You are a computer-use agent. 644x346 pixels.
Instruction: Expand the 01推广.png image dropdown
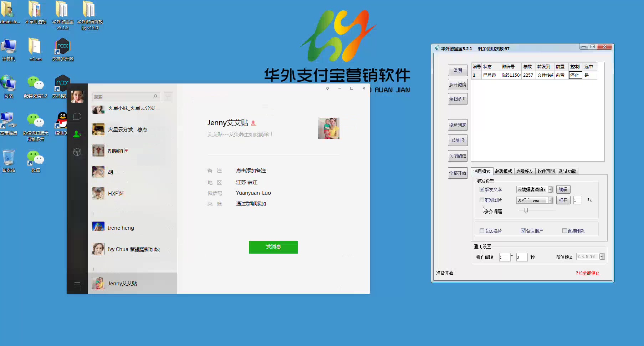point(551,200)
